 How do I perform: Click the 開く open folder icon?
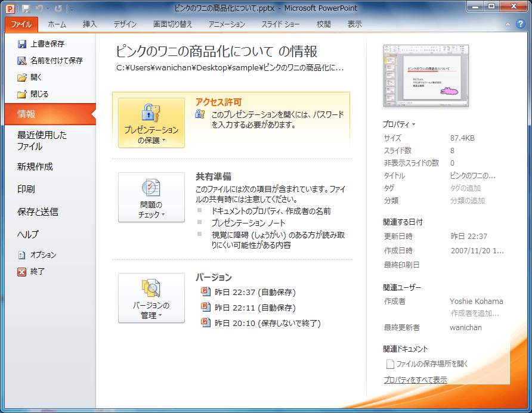(22, 77)
